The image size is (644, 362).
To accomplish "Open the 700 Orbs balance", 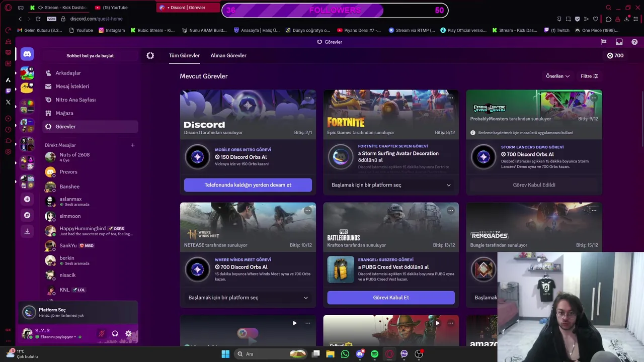I will point(615,55).
